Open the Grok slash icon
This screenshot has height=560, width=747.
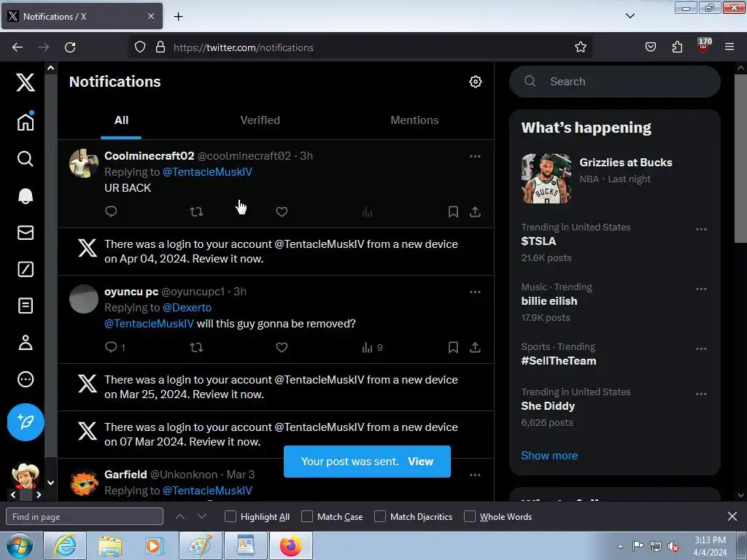[26, 269]
